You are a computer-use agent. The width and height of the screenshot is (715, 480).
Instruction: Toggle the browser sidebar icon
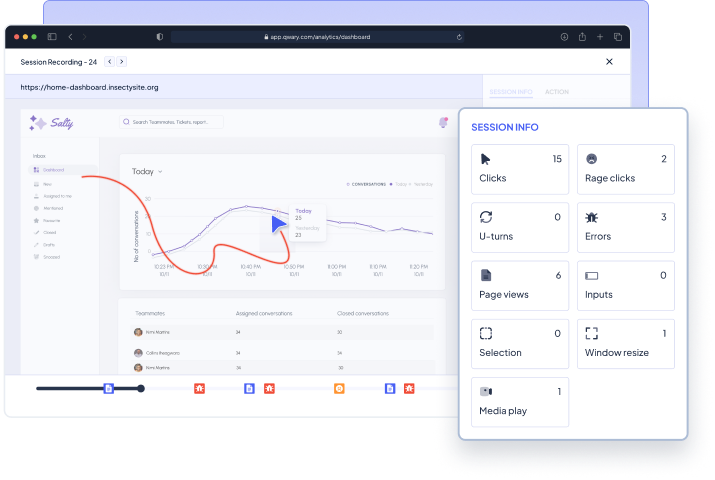click(x=52, y=36)
